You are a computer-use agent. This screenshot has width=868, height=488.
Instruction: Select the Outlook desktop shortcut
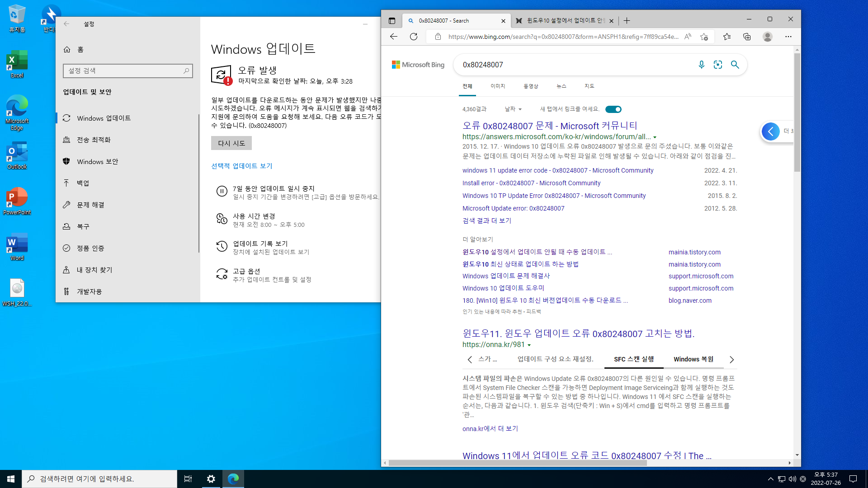(x=17, y=156)
